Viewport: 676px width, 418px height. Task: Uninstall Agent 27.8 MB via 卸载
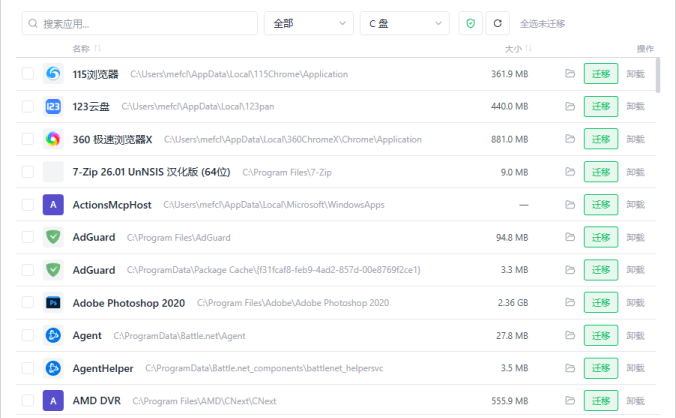coord(635,335)
